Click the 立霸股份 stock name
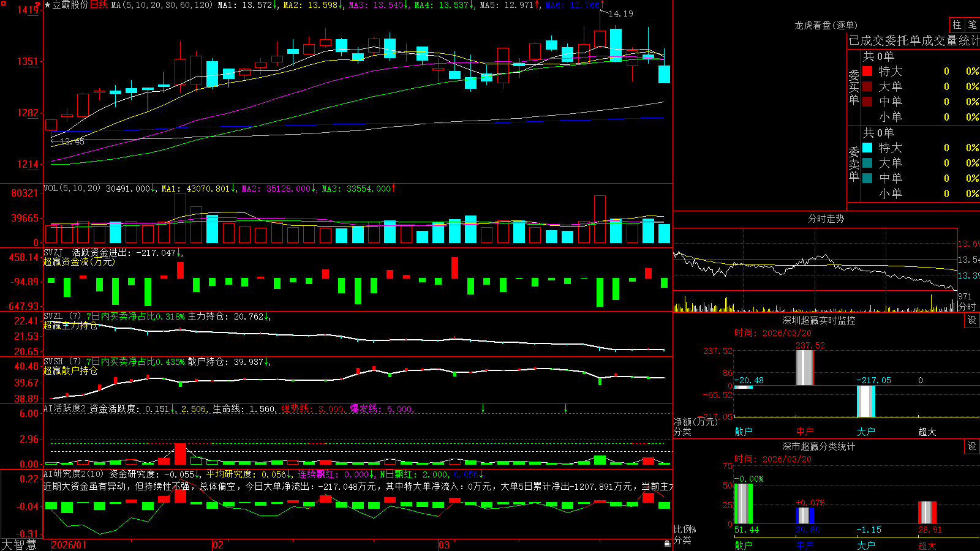 [x=70, y=5]
